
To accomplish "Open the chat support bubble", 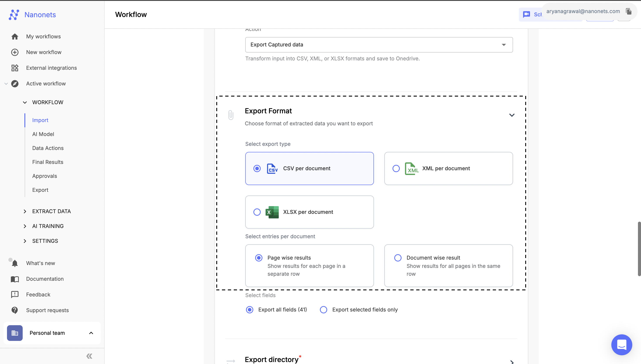I will pyautogui.click(x=622, y=345).
